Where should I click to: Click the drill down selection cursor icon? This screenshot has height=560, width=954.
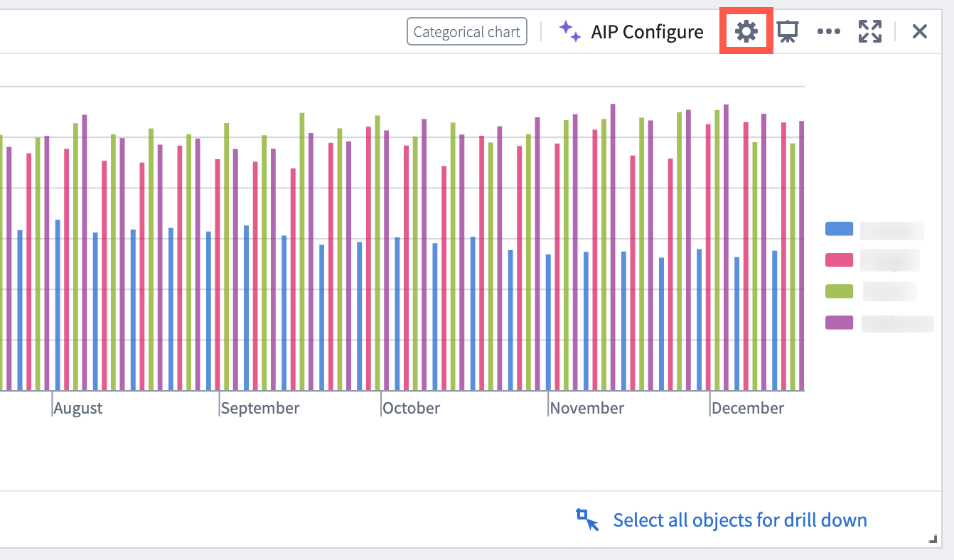587,519
